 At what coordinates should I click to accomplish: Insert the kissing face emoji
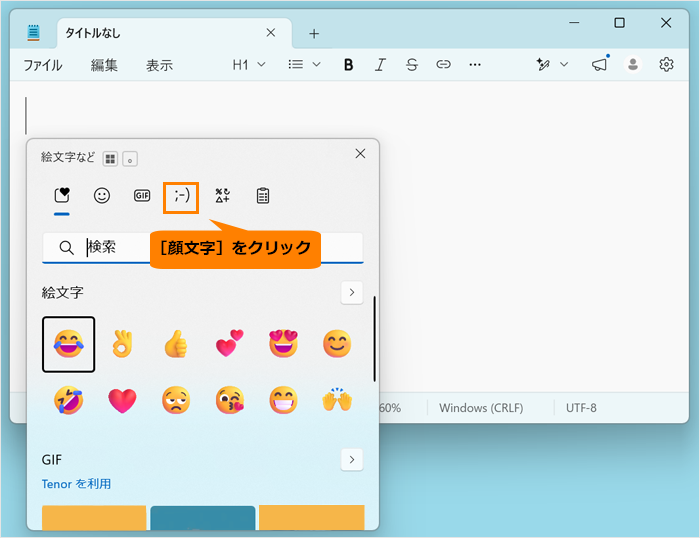coord(230,400)
